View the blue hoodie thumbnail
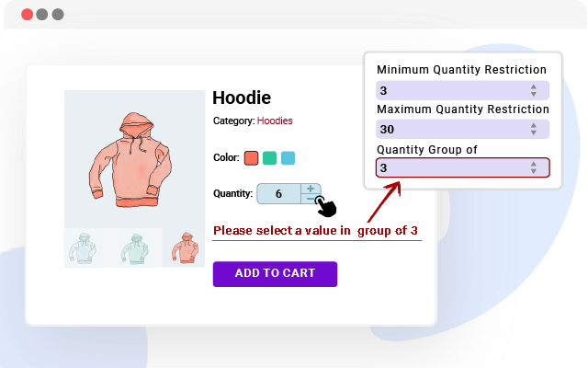The width and height of the screenshot is (588, 368). point(81,248)
